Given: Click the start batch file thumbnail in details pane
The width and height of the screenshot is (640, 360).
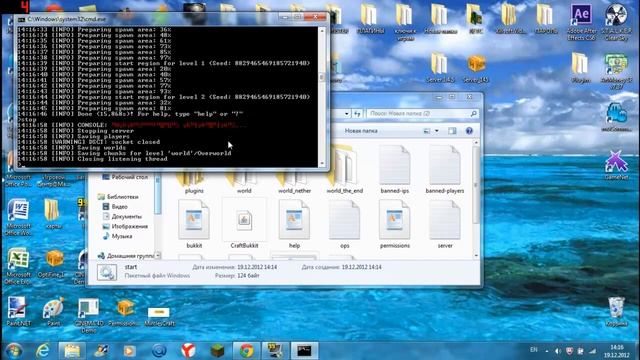Looking at the screenshot, I should 107,272.
